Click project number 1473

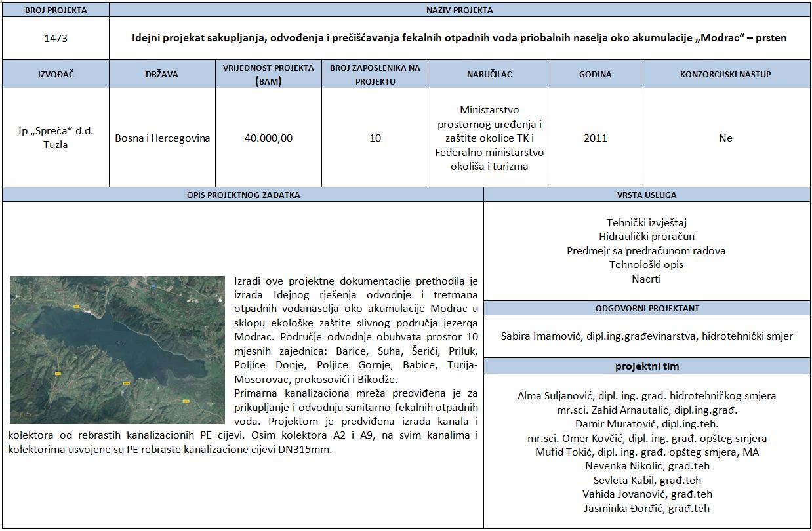point(56,38)
